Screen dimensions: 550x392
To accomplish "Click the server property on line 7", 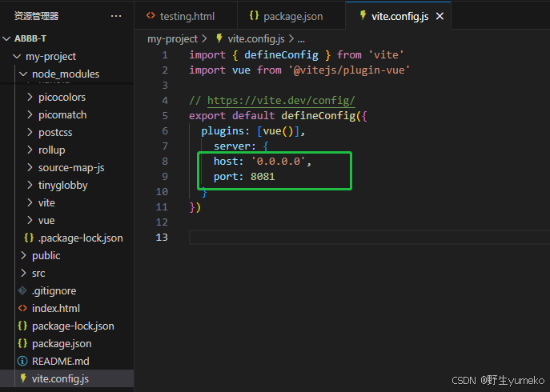I will pyautogui.click(x=232, y=146).
